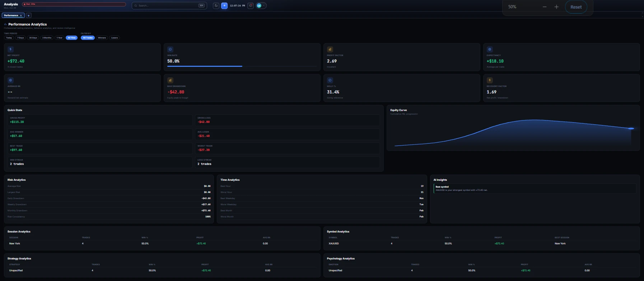The width and height of the screenshot is (644, 281).
Task: Select the 3 Months time period
Action: tap(47, 38)
